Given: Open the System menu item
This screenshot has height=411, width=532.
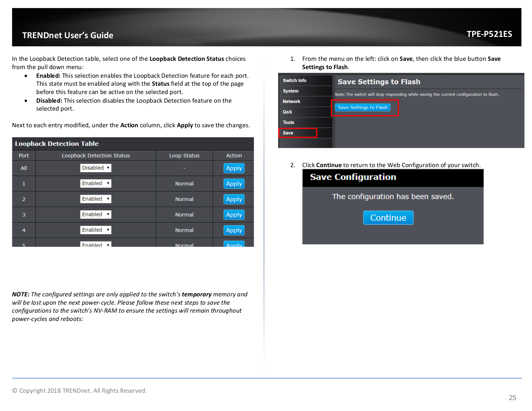Looking at the screenshot, I should point(305,91).
